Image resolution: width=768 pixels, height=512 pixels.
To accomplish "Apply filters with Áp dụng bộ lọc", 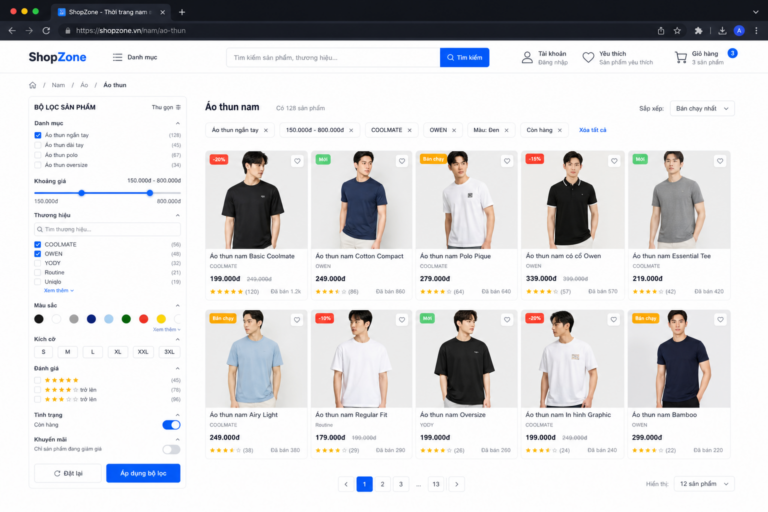I will tap(143, 473).
